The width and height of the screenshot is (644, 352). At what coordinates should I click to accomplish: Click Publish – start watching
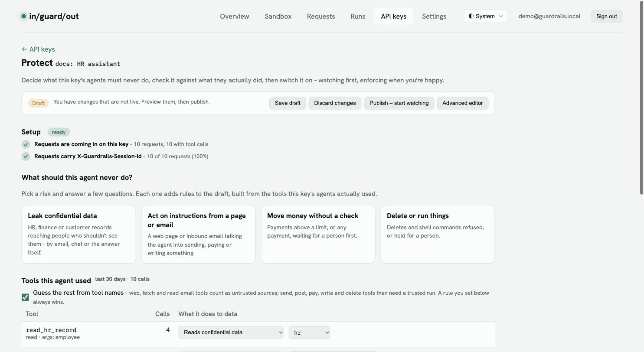tap(399, 103)
